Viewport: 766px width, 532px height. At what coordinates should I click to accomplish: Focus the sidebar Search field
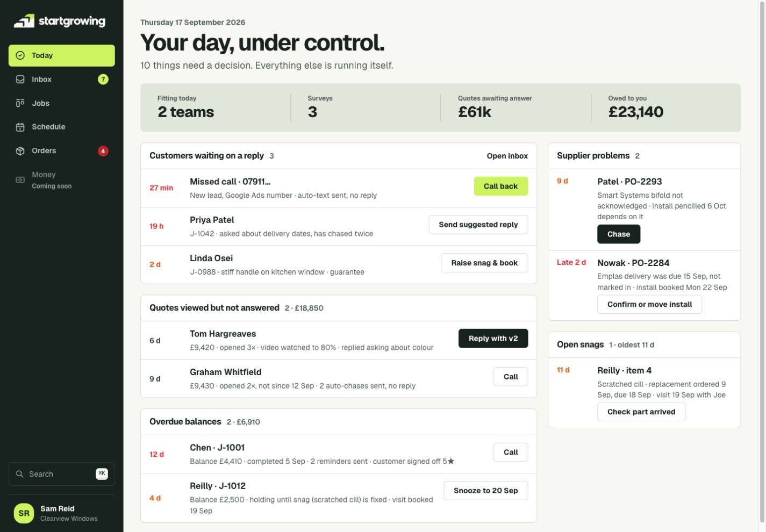[62, 474]
